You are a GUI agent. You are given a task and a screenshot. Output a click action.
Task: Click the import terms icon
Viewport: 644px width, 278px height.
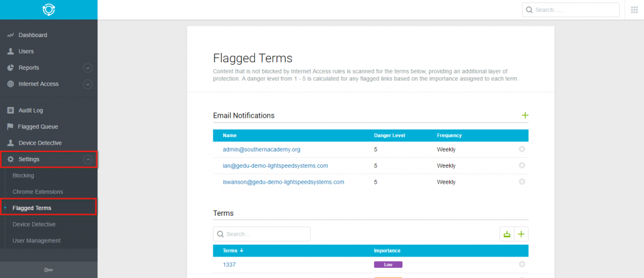(x=507, y=234)
